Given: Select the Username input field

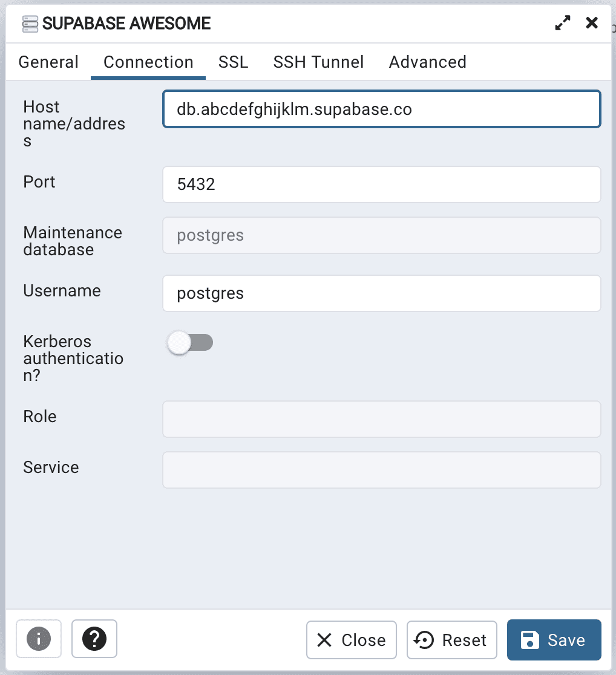Looking at the screenshot, I should [382, 293].
